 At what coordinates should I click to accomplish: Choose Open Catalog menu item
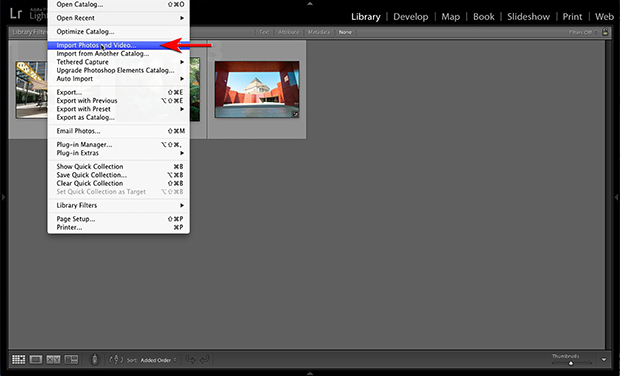119,4
